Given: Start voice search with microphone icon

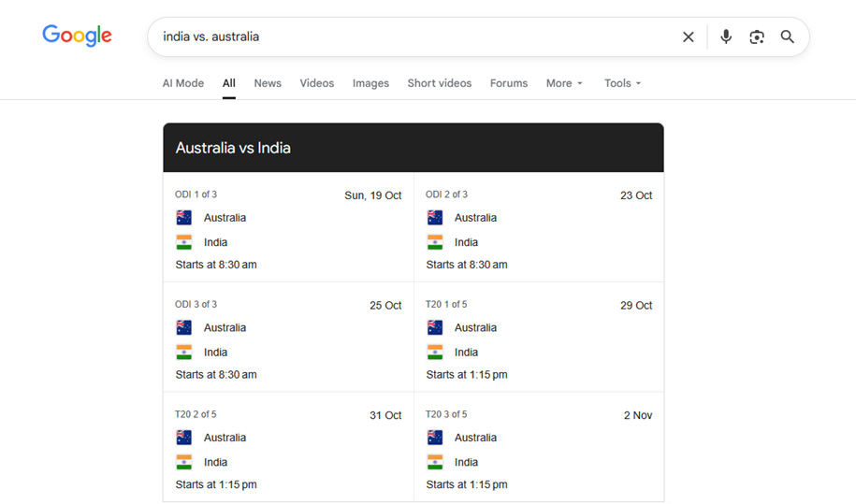Looking at the screenshot, I should tap(726, 36).
